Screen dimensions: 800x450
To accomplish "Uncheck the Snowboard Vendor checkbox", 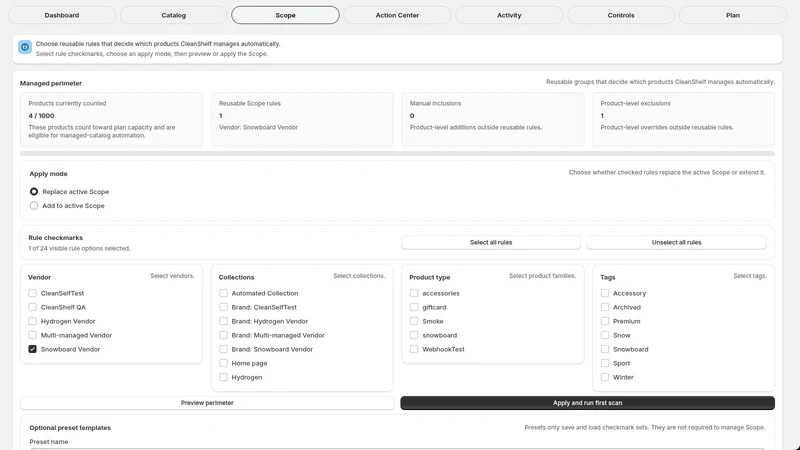I will click(x=33, y=349).
